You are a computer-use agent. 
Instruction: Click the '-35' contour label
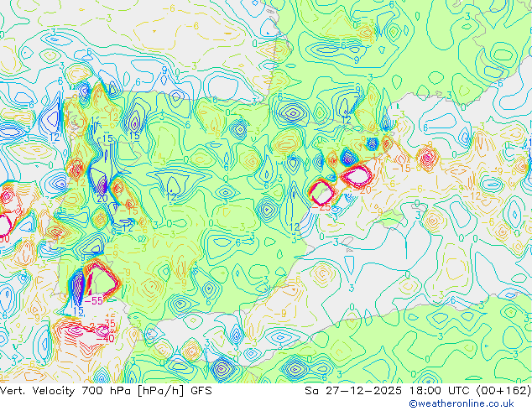click(x=107, y=323)
